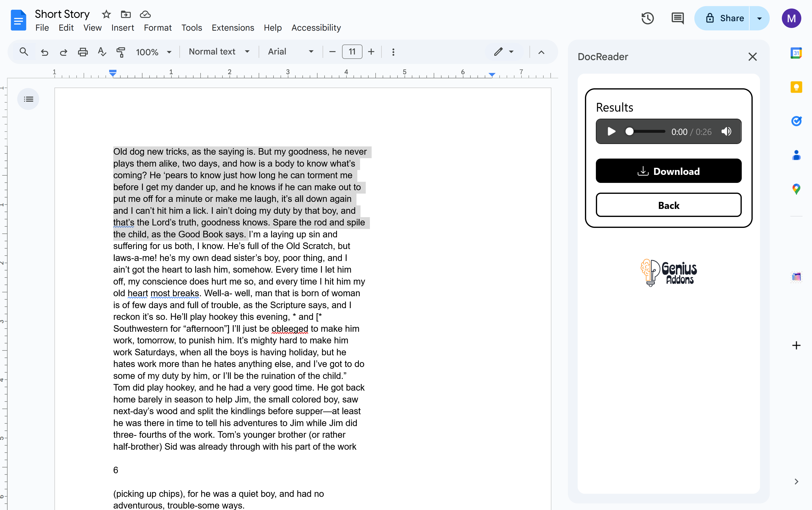
Task: Collapse the menus chevron
Action: [541, 52]
